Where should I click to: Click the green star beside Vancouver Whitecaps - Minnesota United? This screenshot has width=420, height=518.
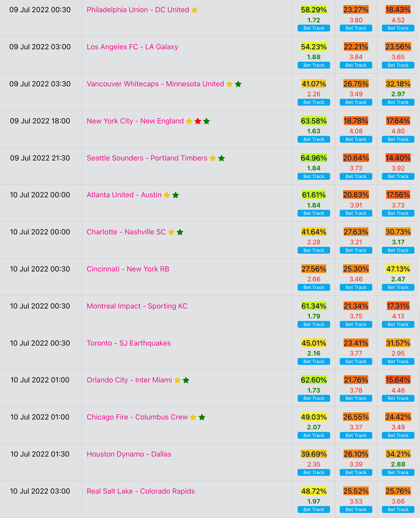pyautogui.click(x=238, y=84)
